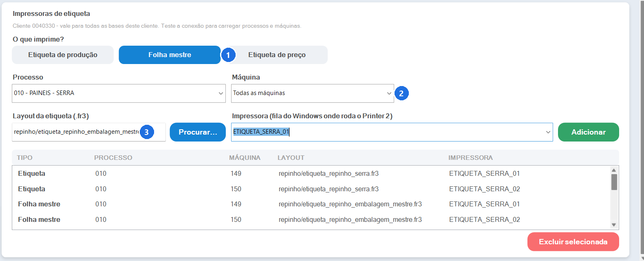Click ETIQUETA_SERRA_01 in the first Etiqueta row
Screen dimensions: 644x261
click(x=484, y=174)
